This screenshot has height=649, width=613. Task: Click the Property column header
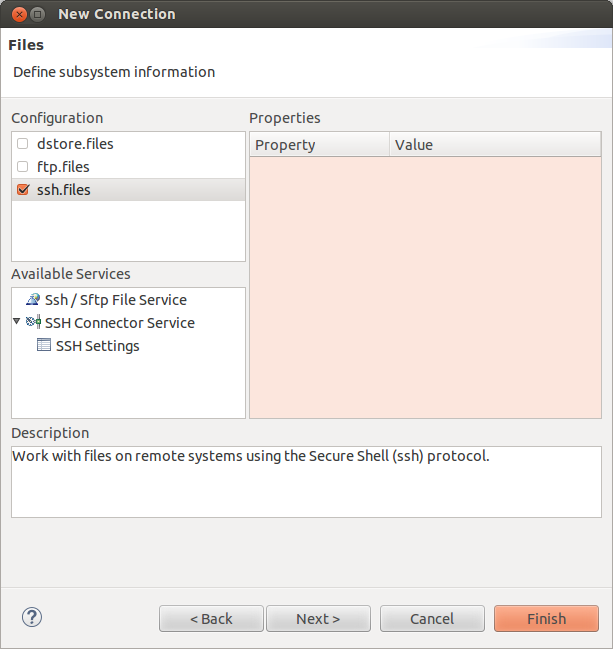tap(319, 145)
